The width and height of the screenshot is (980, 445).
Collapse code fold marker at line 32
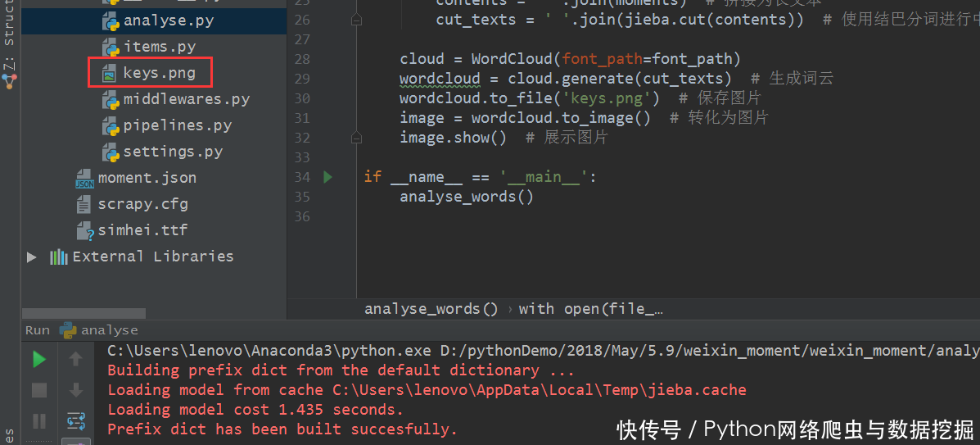tap(356, 138)
